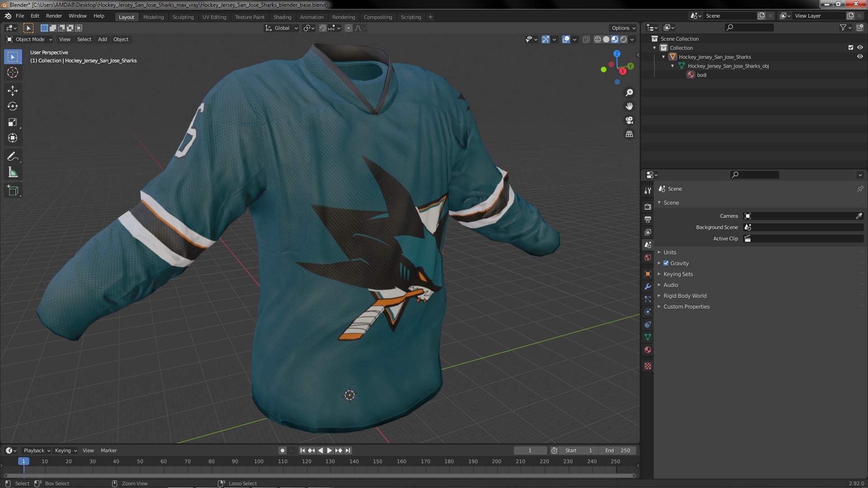
Task: Jump to the last frame
Action: [x=348, y=450]
